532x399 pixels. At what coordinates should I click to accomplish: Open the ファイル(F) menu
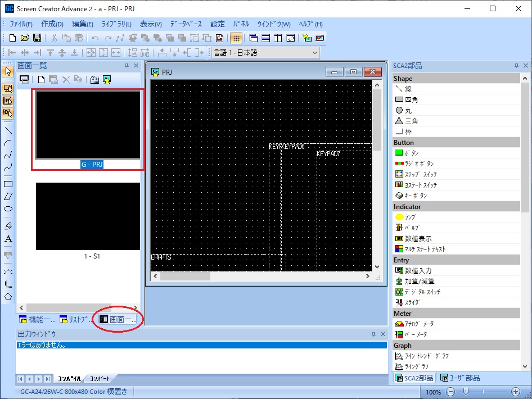tap(21, 24)
